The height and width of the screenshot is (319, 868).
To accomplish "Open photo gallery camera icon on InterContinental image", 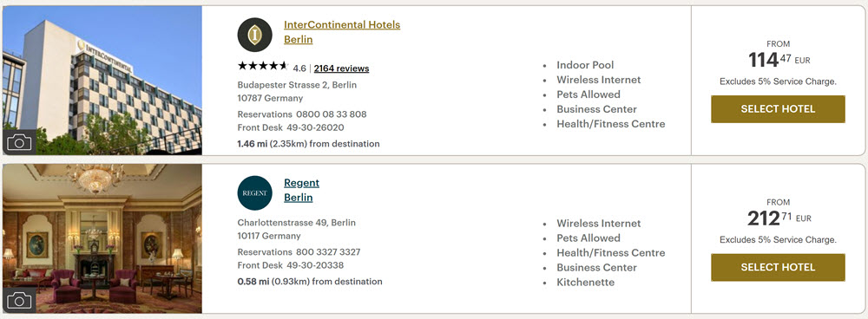I will click(19, 142).
